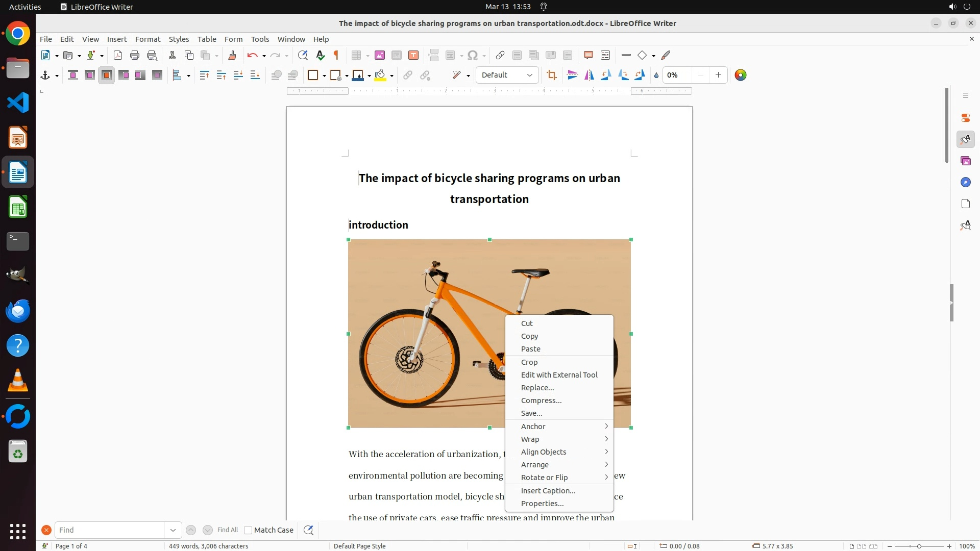Click the image Color filter icon
Screen dimensions: 980x551
coord(740,76)
